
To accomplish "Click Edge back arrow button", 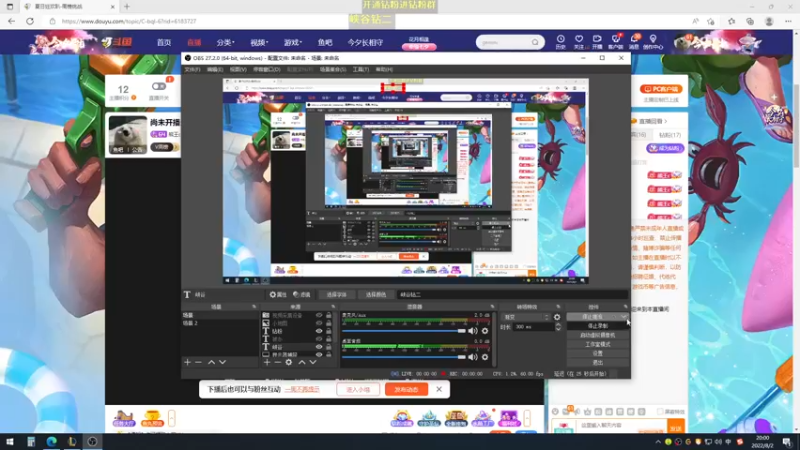I will tap(11, 21).
